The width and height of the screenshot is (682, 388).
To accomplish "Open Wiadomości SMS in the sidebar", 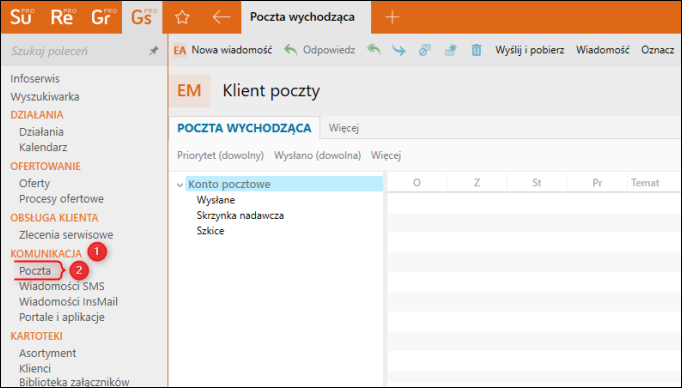I will pos(61,286).
